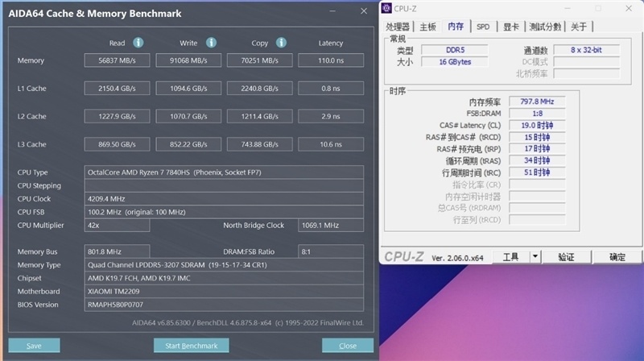The width and height of the screenshot is (644, 361).
Task: Click the info icon next to Read
Action: click(x=138, y=43)
